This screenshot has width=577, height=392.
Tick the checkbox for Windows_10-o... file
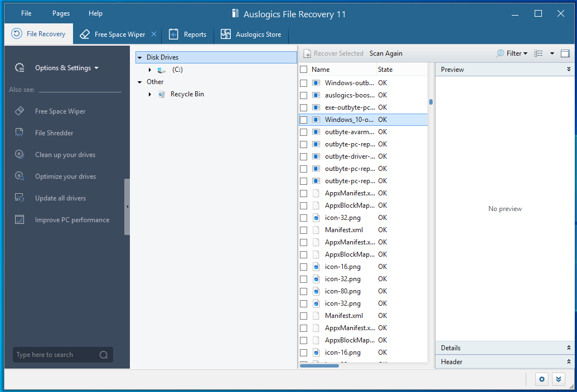click(303, 120)
